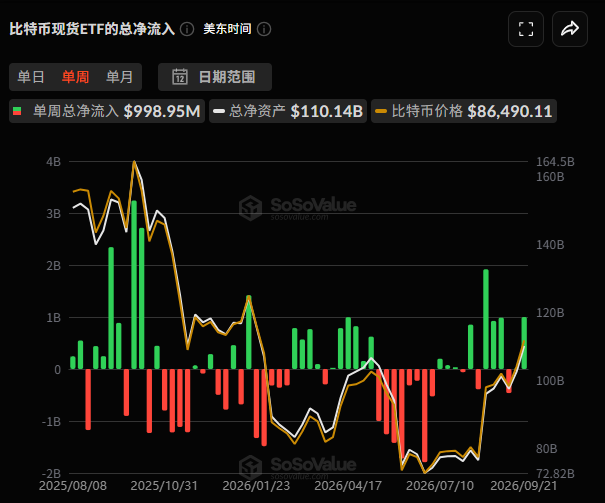Click the price $86,490.11
Viewport: 605px width, 503px height.
[510, 111]
